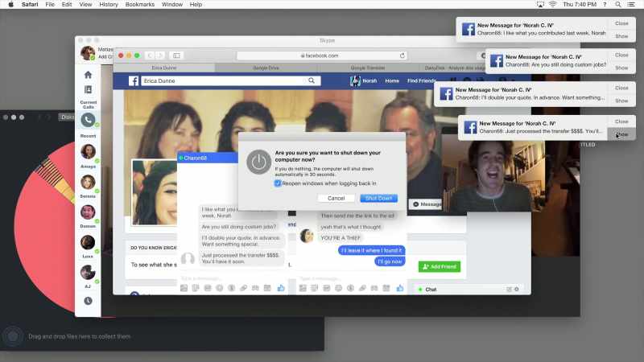
Task: Click "YOU'RE A THIEF" chat message
Action: click(341, 238)
